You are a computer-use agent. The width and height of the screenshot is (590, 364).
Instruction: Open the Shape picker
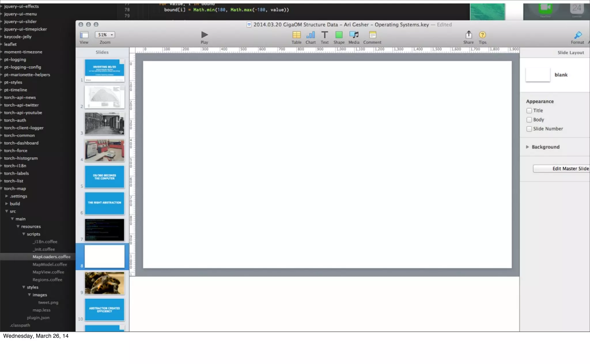coord(339,35)
